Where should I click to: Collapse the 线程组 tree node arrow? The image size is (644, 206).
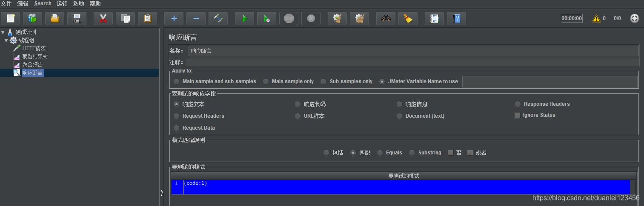click(x=6, y=40)
